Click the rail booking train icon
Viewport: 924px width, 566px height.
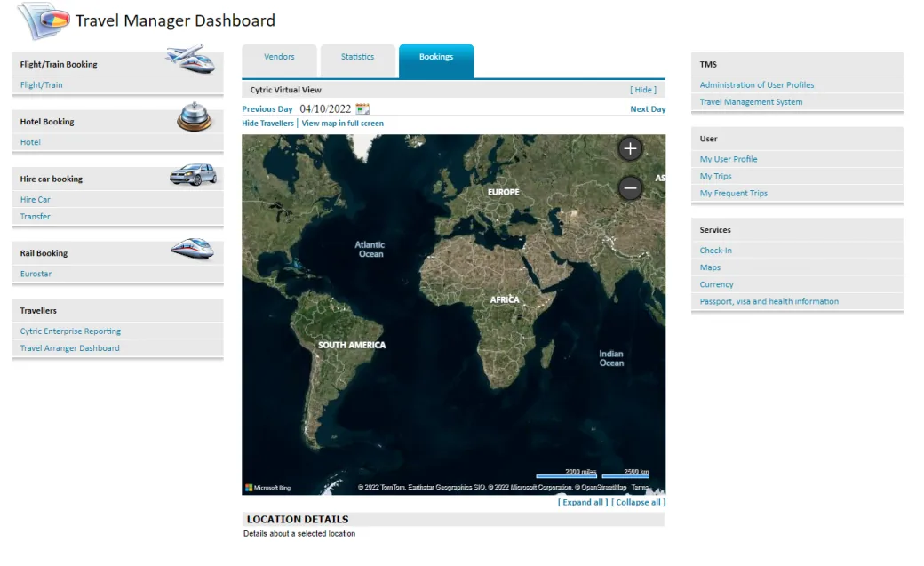[193, 248]
